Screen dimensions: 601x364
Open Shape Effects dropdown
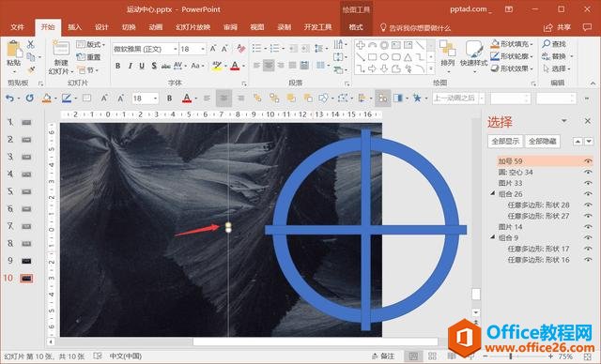tap(511, 68)
